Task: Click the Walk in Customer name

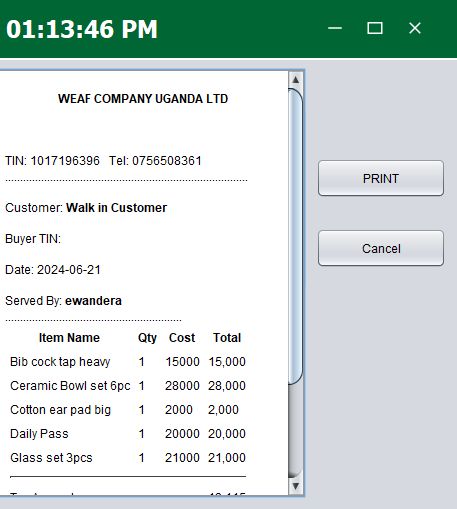Action: pos(116,208)
